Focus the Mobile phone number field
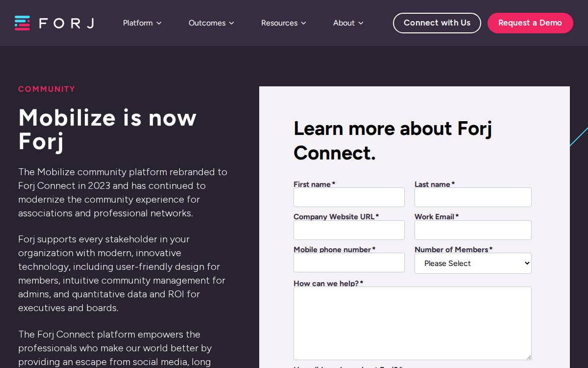 pos(349,263)
